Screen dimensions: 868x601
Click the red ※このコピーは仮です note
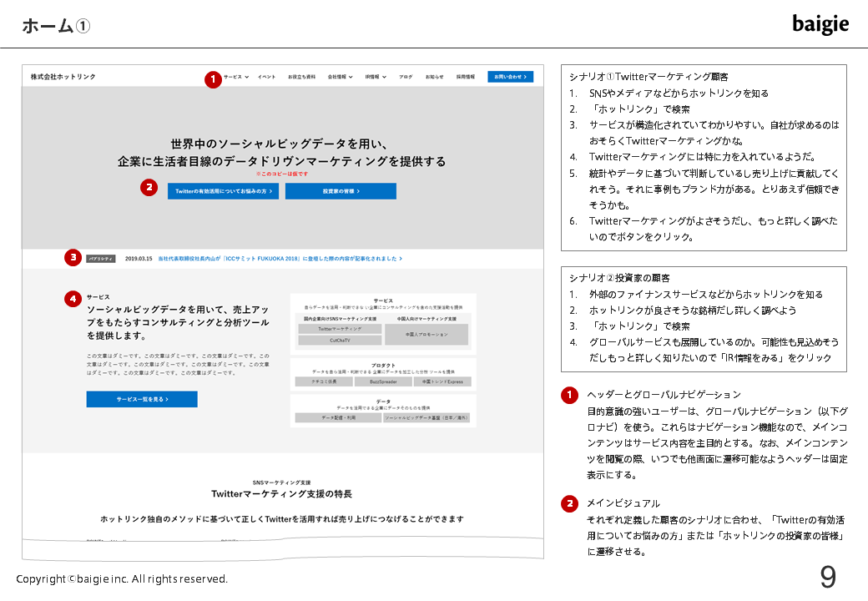pos(282,174)
